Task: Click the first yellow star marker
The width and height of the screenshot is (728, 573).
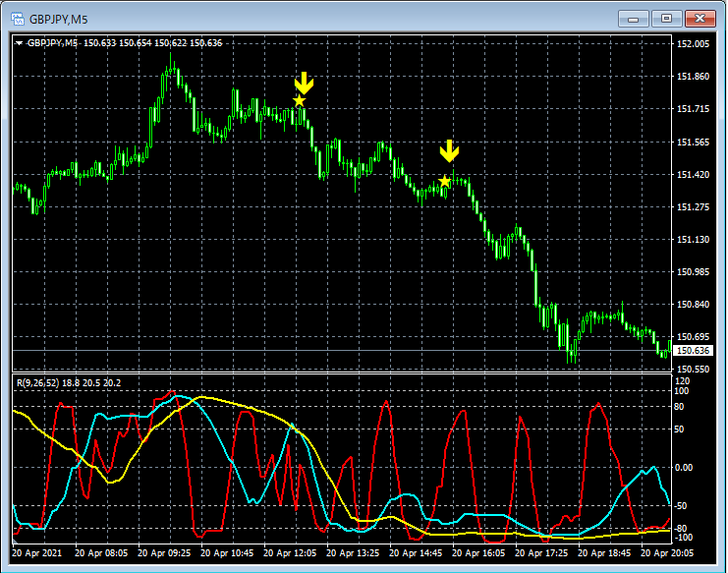Action: (x=300, y=101)
